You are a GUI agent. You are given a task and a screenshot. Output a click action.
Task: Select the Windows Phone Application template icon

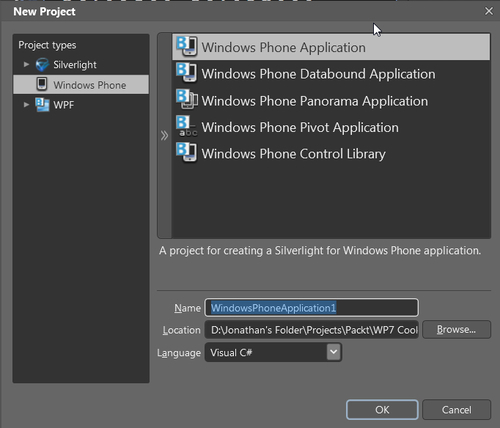pyautogui.click(x=187, y=46)
